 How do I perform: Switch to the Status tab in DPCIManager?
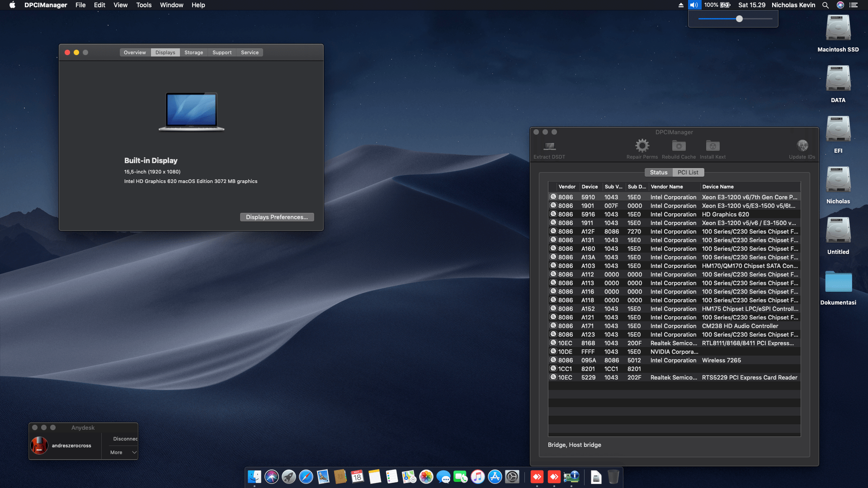(658, 172)
